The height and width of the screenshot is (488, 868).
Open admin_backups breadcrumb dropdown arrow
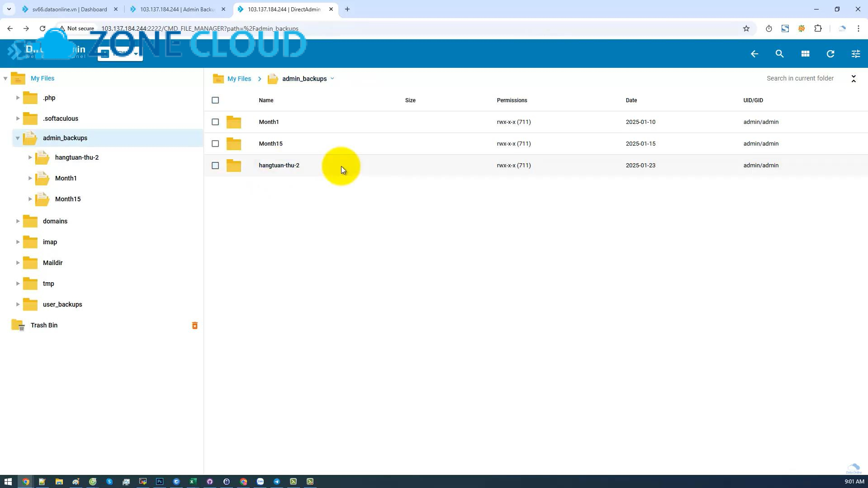[332, 79]
